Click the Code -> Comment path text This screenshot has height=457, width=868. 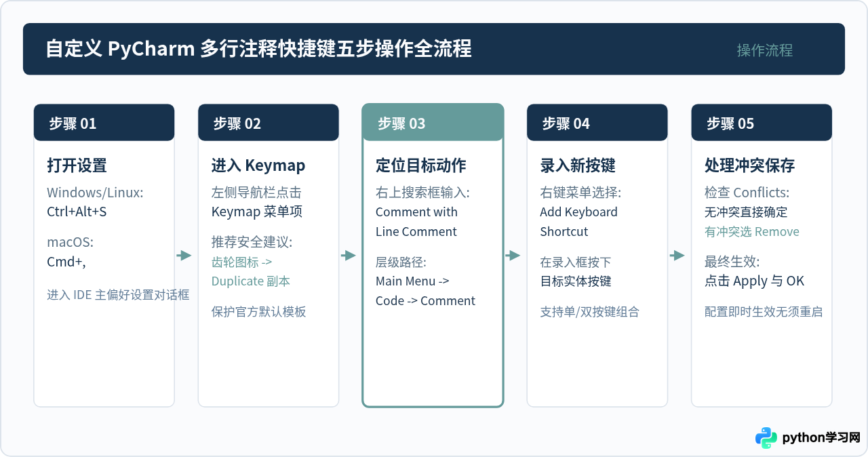coord(425,300)
